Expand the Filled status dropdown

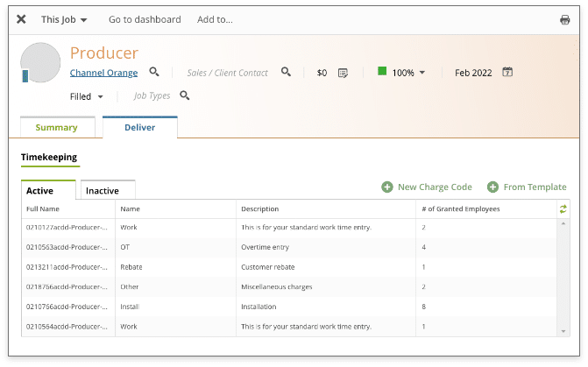[x=86, y=96]
